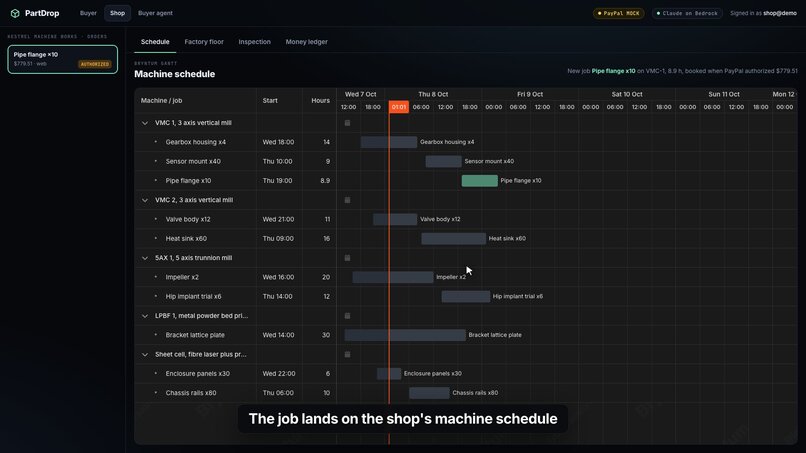The image size is (806, 453).
Task: Click the Wed 14:00 start cell for Bracket lattice
Action: [x=278, y=335]
